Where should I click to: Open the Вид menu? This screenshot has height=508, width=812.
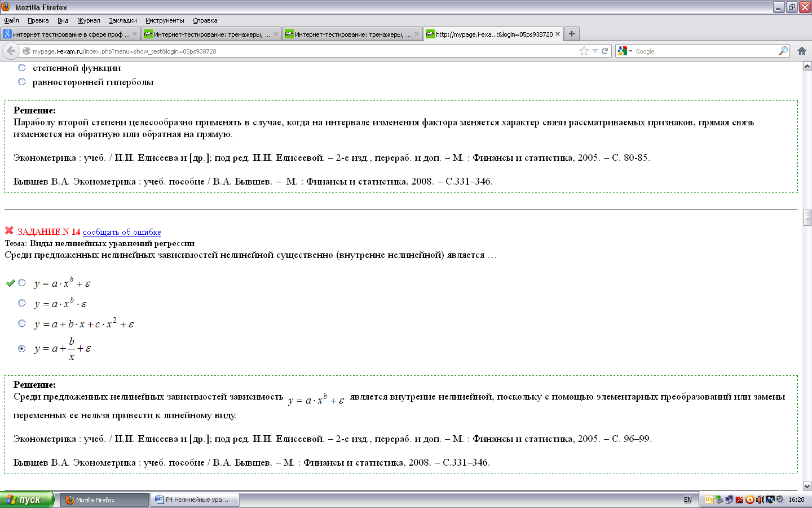63,20
